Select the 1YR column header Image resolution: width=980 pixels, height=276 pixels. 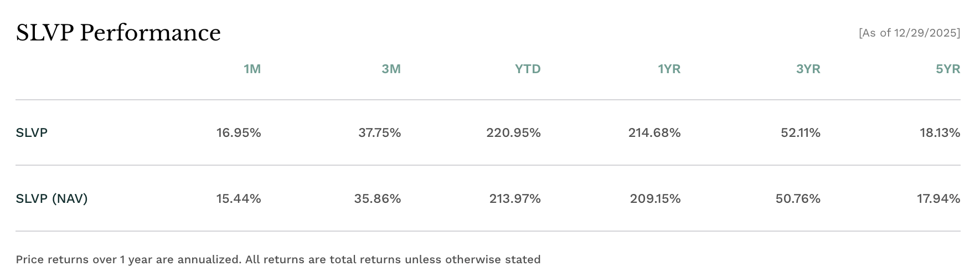click(669, 69)
